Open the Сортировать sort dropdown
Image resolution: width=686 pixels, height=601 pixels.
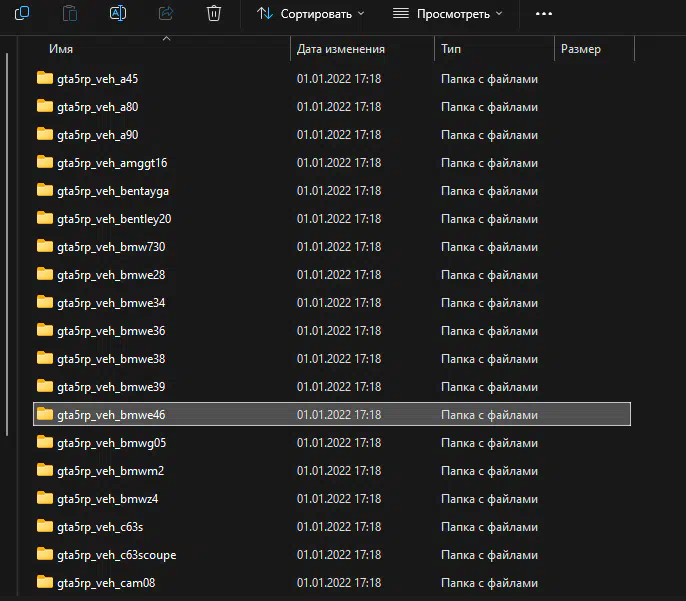point(310,14)
